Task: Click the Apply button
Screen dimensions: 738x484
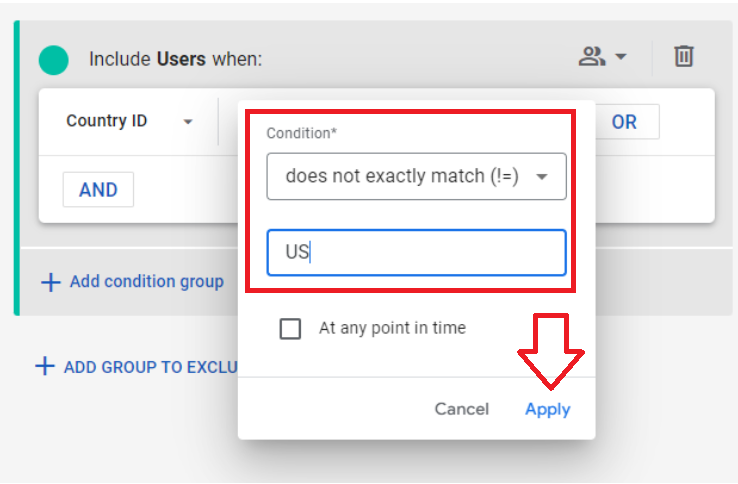Action: (547, 409)
